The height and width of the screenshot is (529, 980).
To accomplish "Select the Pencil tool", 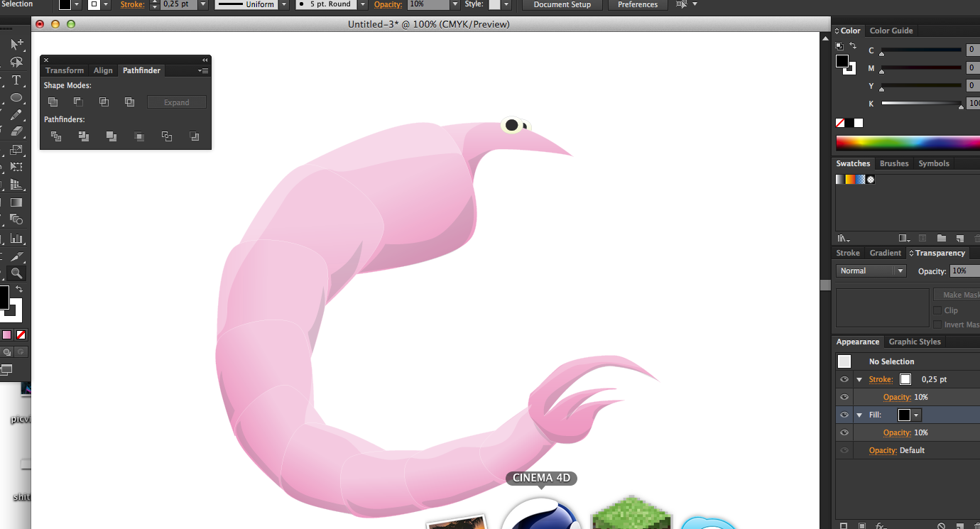I will pyautogui.click(x=16, y=115).
